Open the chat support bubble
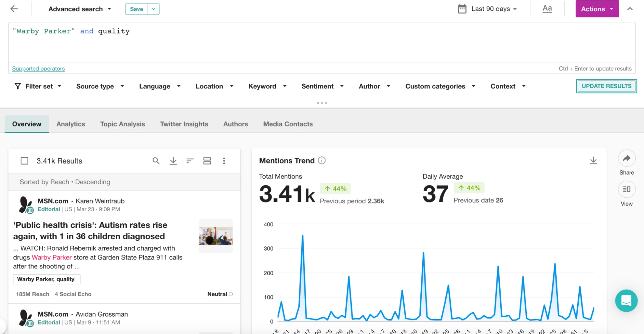 pyautogui.click(x=626, y=301)
